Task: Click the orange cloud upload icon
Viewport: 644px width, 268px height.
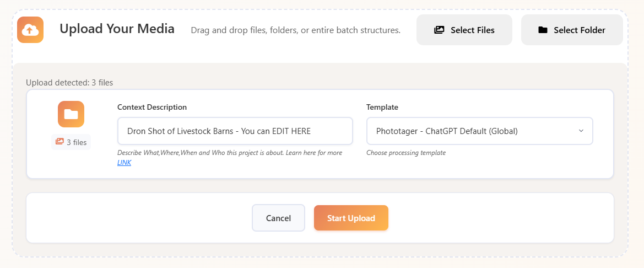Action: click(30, 30)
